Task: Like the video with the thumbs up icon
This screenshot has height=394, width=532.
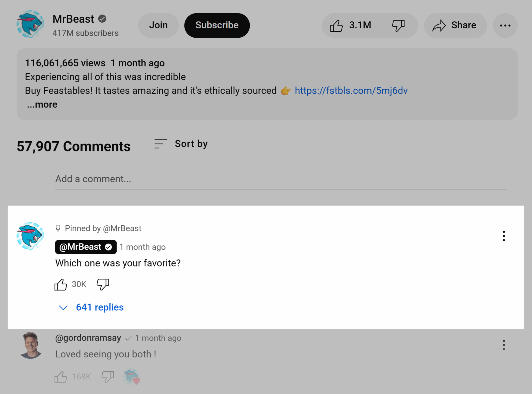Action: (x=337, y=25)
